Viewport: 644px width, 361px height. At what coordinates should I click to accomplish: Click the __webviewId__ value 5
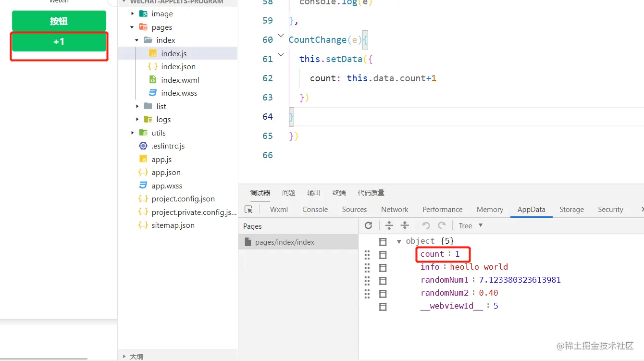(495, 306)
